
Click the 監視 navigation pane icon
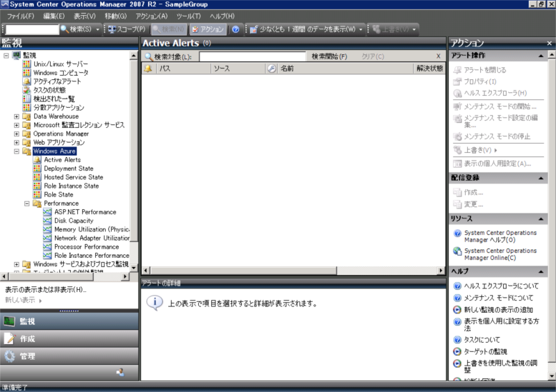tap(9, 321)
